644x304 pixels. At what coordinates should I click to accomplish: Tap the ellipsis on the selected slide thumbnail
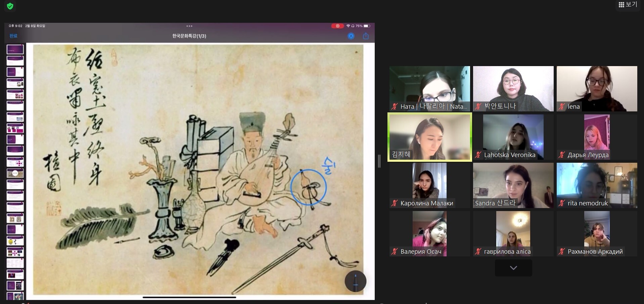tap(15, 173)
